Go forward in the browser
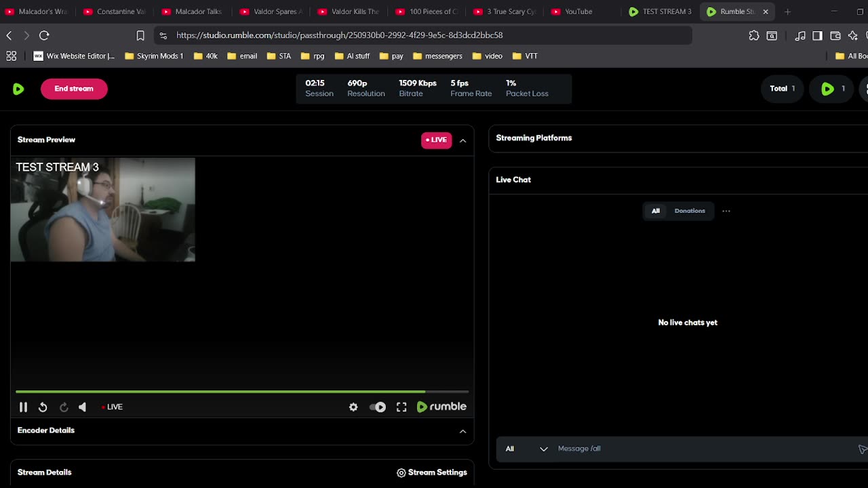 pos(26,35)
